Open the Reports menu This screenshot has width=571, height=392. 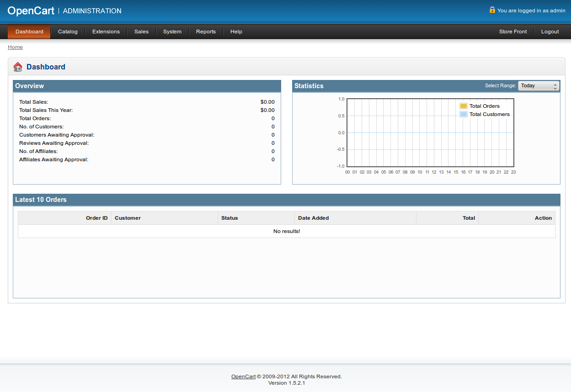[x=205, y=32]
